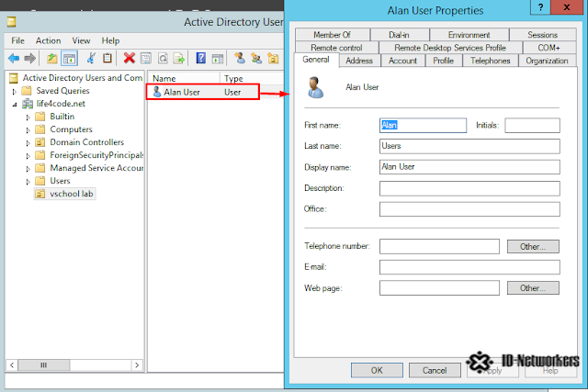This screenshot has height=392, width=588.
Task: Switch to the Account tab
Action: coord(402,61)
